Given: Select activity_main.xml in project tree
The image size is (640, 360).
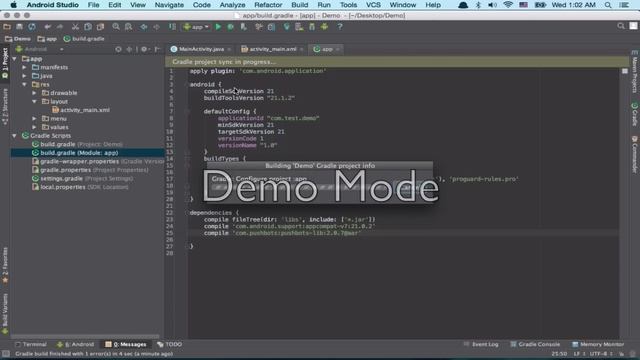Looking at the screenshot, I should click(x=81, y=110).
